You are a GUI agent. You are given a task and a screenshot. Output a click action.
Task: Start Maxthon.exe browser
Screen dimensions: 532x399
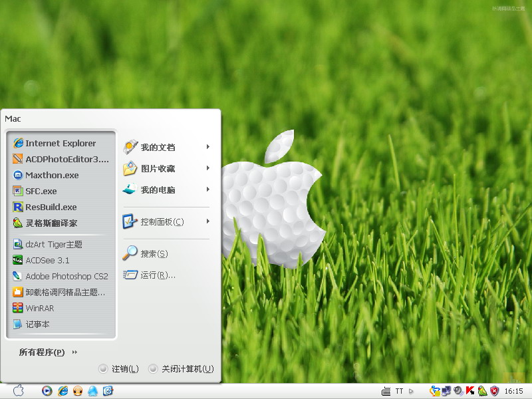tap(61, 175)
